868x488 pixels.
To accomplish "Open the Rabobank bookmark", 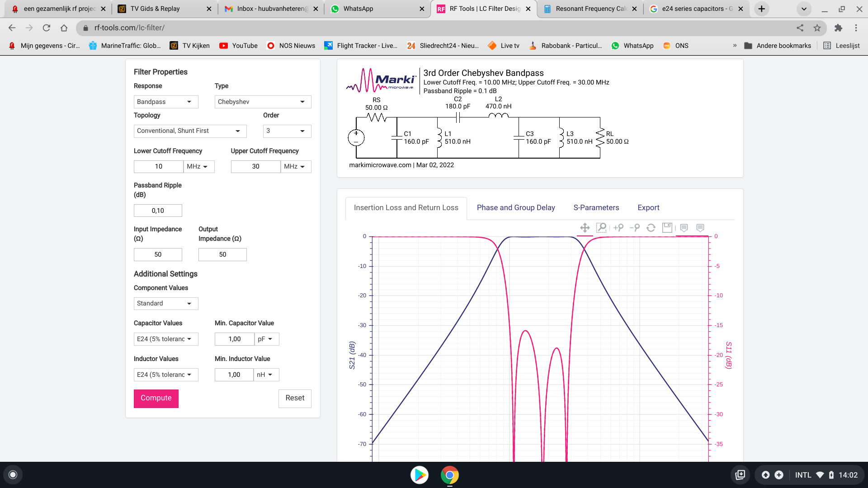I will click(x=565, y=46).
